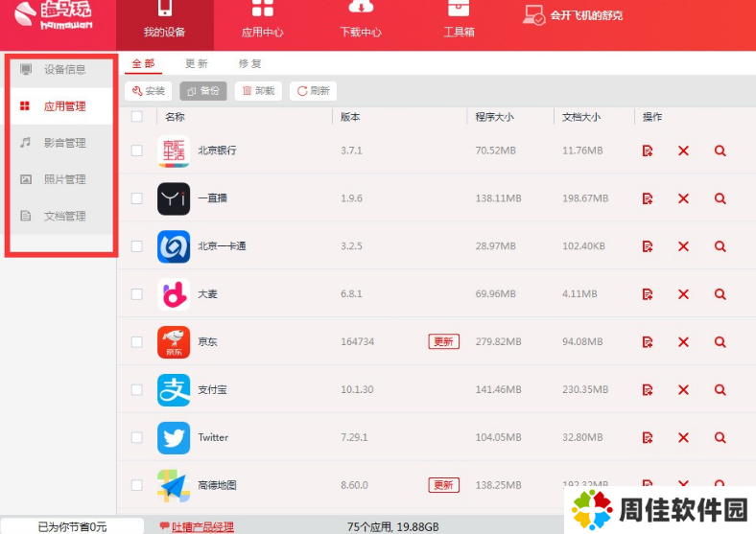Click the uninstall X icon for 北京银行
This screenshot has height=534, width=756.
[x=683, y=151]
